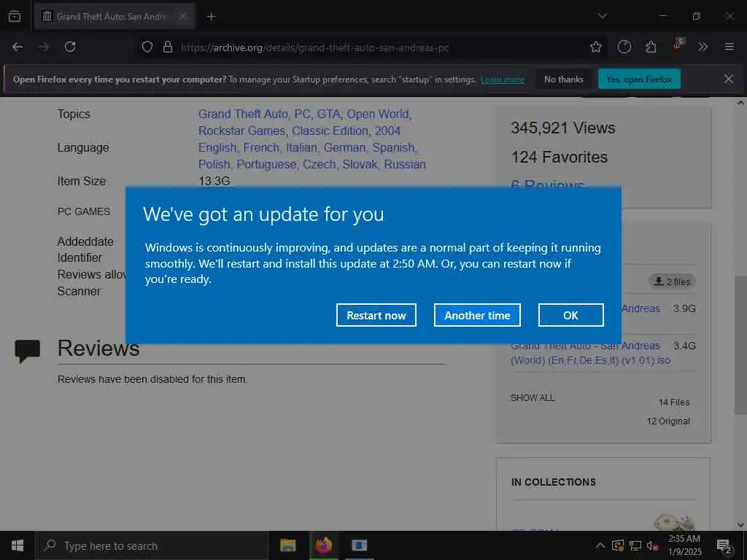Bookmark this page with the star icon

(x=595, y=47)
